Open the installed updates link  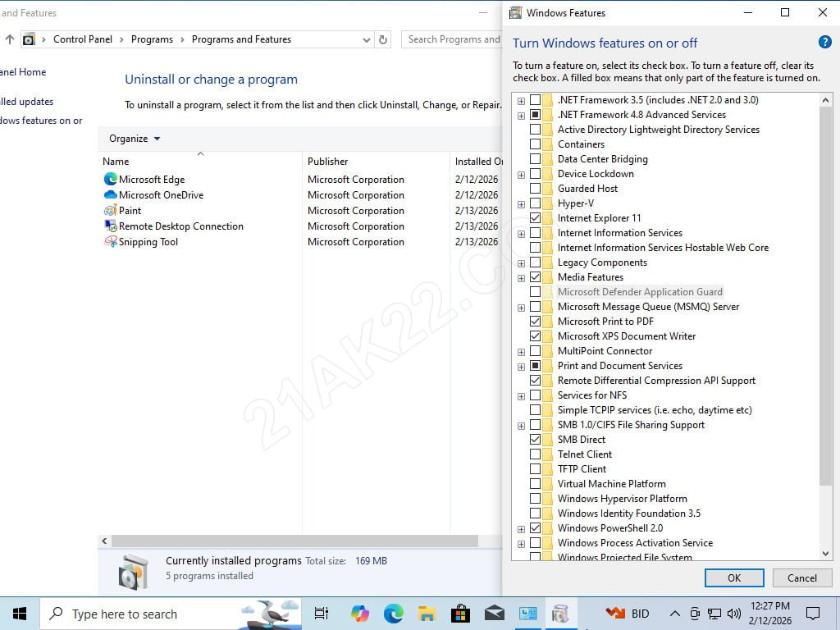(27, 101)
